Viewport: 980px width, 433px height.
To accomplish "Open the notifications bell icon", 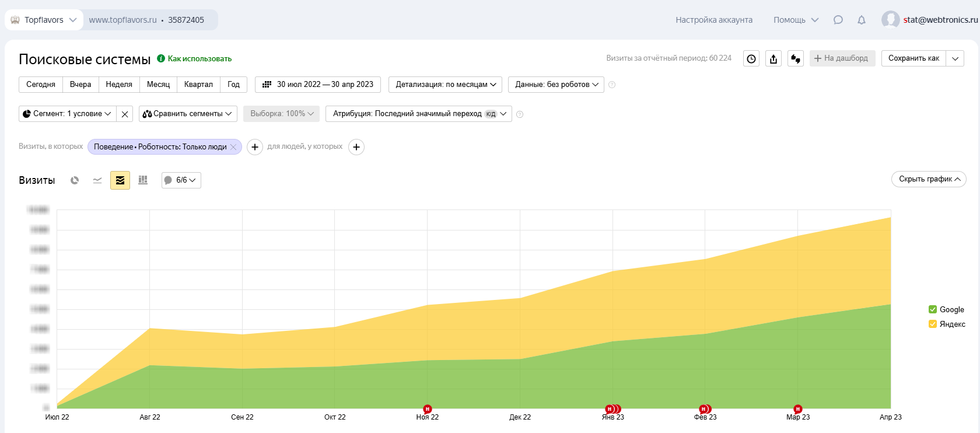I will [x=862, y=20].
